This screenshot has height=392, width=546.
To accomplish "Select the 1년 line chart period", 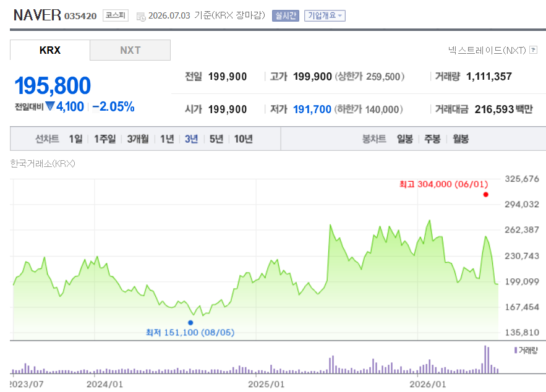I will point(167,139).
